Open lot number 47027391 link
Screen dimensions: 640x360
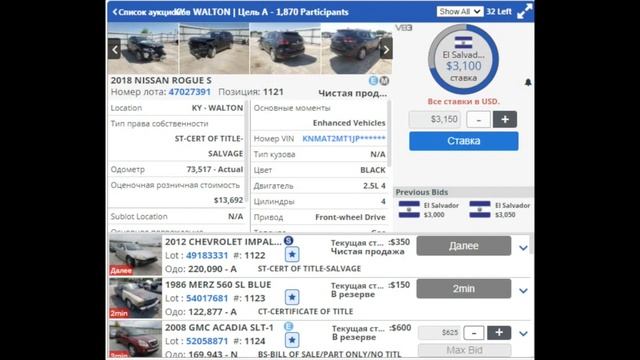tap(189, 92)
